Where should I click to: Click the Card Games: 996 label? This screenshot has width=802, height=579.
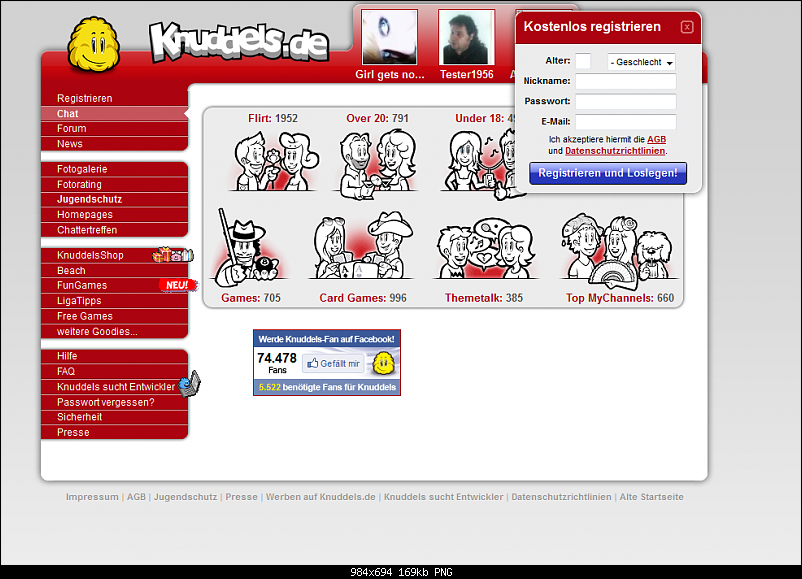pos(363,298)
